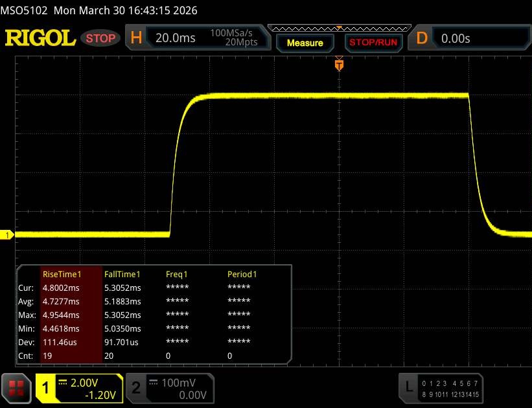The height and width of the screenshot is (408, 532).
Task: Open the horizontal timebase H icon
Action: point(136,38)
